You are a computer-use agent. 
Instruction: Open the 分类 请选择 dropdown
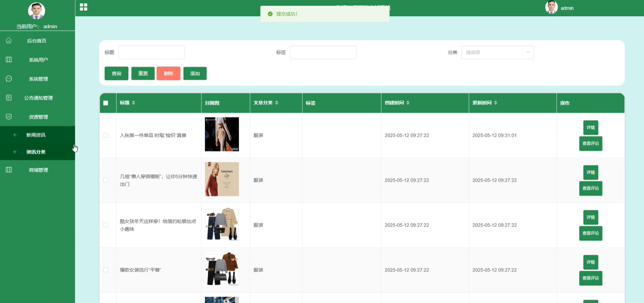pyautogui.click(x=497, y=52)
